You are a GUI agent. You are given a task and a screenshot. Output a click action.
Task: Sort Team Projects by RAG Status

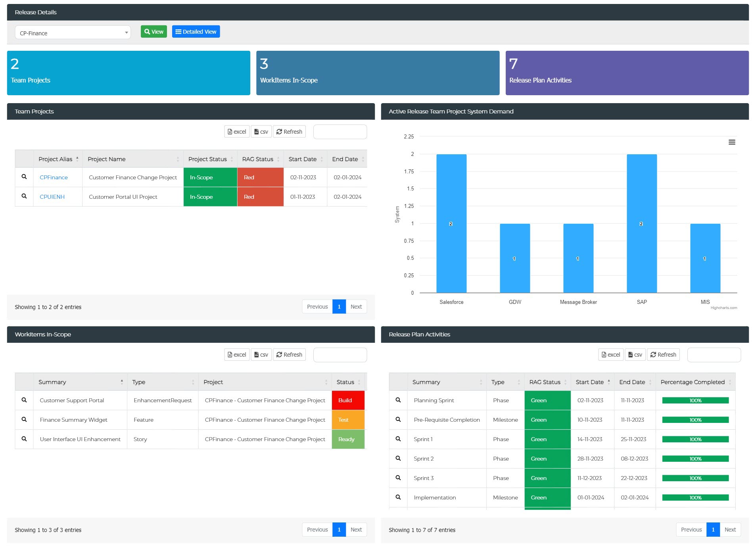(261, 159)
